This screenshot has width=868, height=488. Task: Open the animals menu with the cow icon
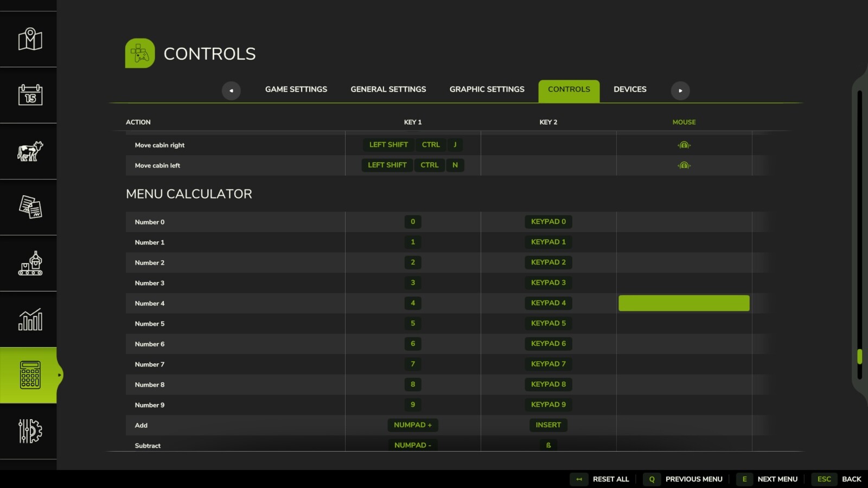29,152
